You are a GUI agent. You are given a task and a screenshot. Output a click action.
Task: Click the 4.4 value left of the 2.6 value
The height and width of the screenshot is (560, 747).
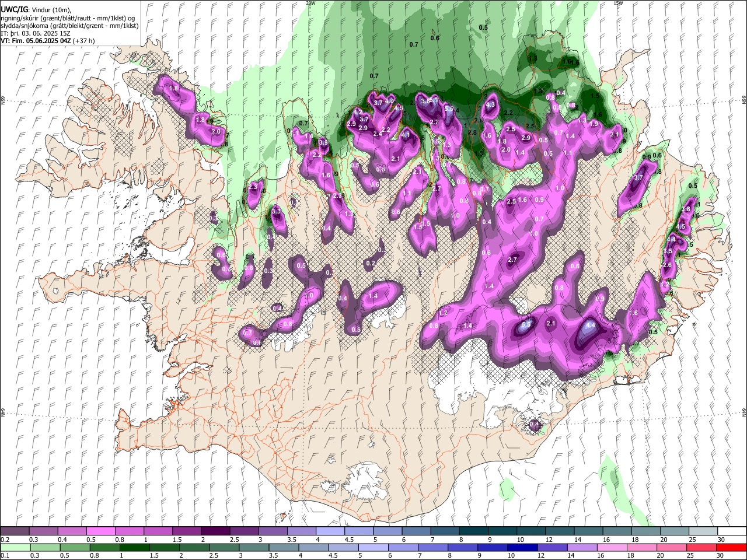click(591, 325)
